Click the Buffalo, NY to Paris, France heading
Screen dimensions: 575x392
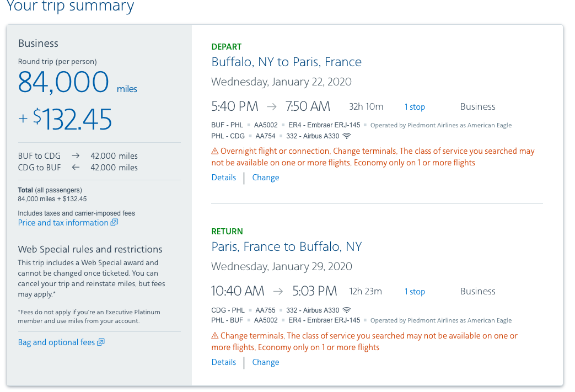(287, 62)
